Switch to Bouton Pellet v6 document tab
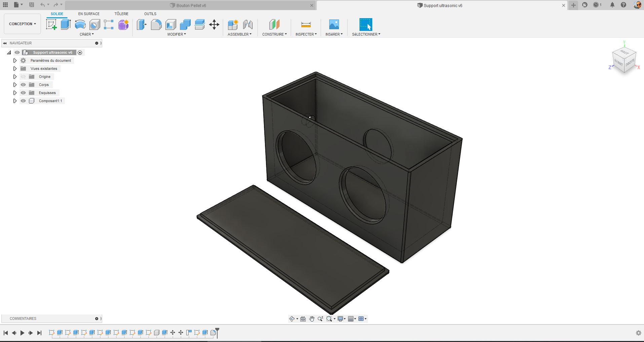Screen dimensions: 644x342 point(191,5)
